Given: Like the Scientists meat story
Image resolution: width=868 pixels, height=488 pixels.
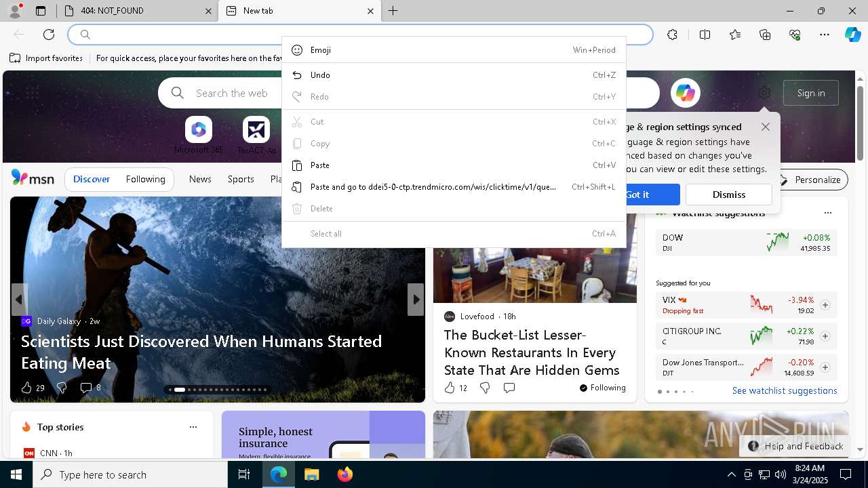Looking at the screenshot, I should click(32, 388).
